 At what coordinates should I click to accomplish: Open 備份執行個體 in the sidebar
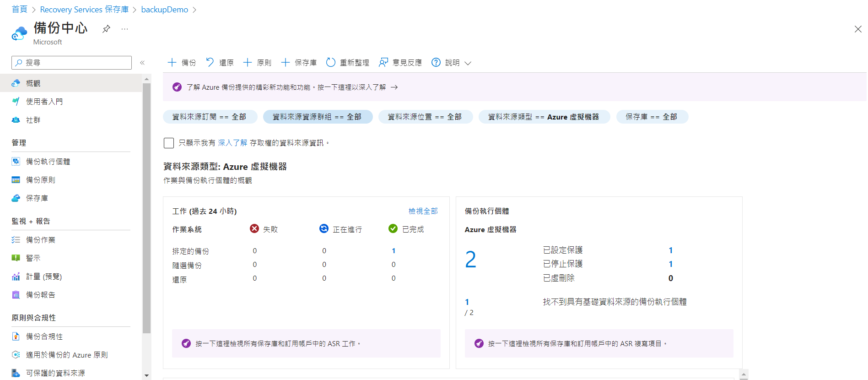click(x=71, y=162)
